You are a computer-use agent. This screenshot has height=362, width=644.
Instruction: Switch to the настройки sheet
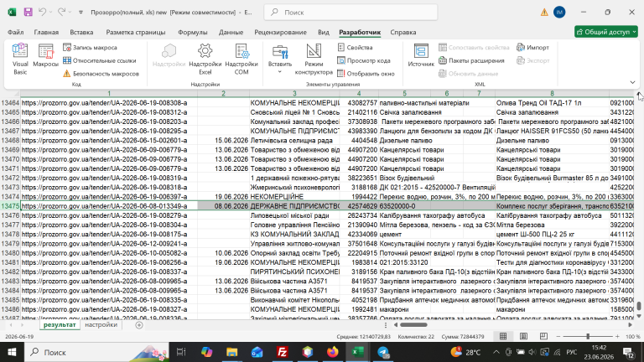pyautogui.click(x=101, y=324)
